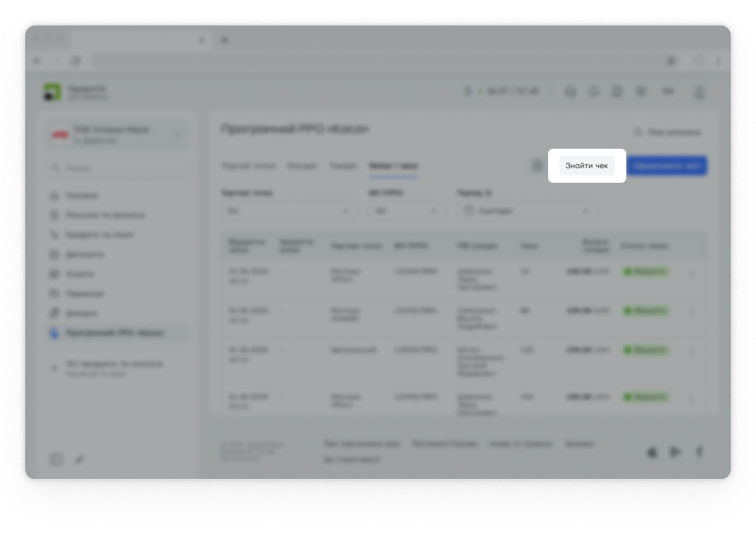Switch to the Касири tab
This screenshot has height=542, width=756.
(302, 166)
